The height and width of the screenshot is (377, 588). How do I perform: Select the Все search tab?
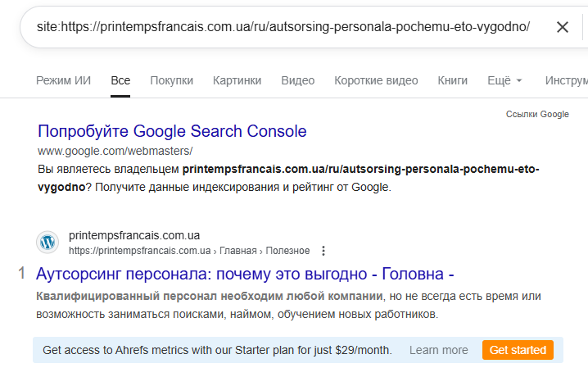[x=120, y=80]
